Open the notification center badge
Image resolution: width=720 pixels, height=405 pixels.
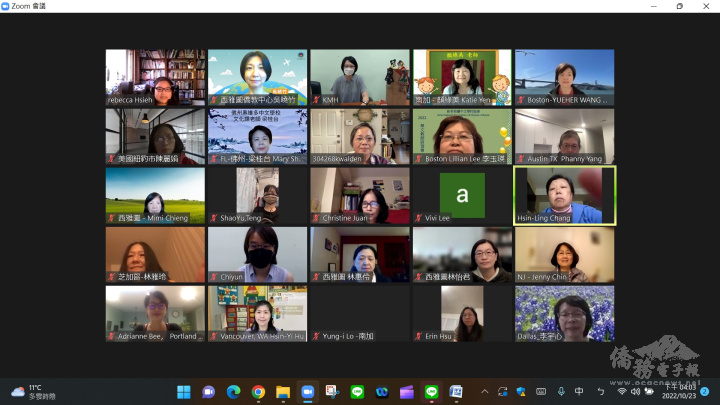[705, 391]
